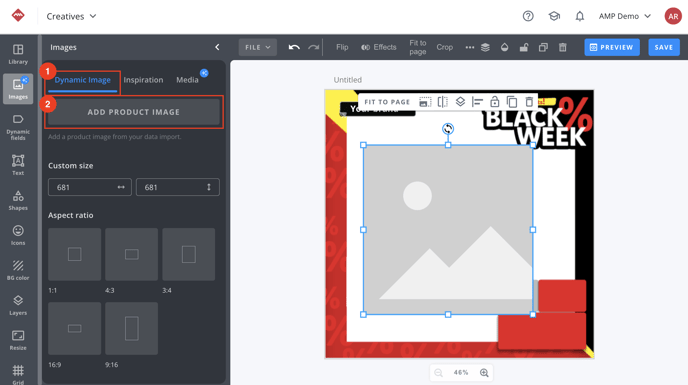Image resolution: width=688 pixels, height=385 pixels.
Task: Click the ADD PRODUCT IMAGE button
Action: (133, 112)
